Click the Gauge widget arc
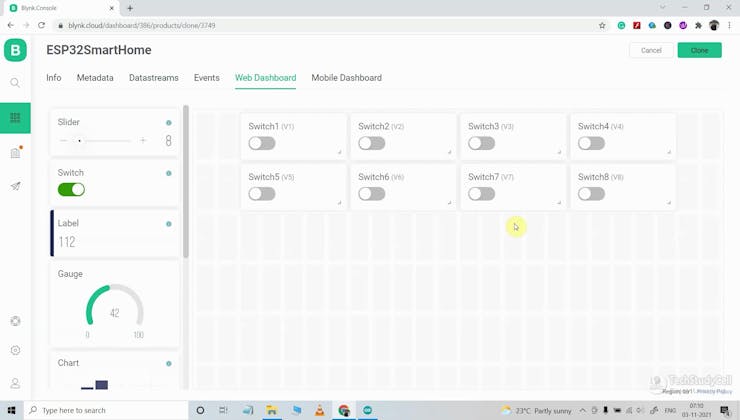 [115, 304]
